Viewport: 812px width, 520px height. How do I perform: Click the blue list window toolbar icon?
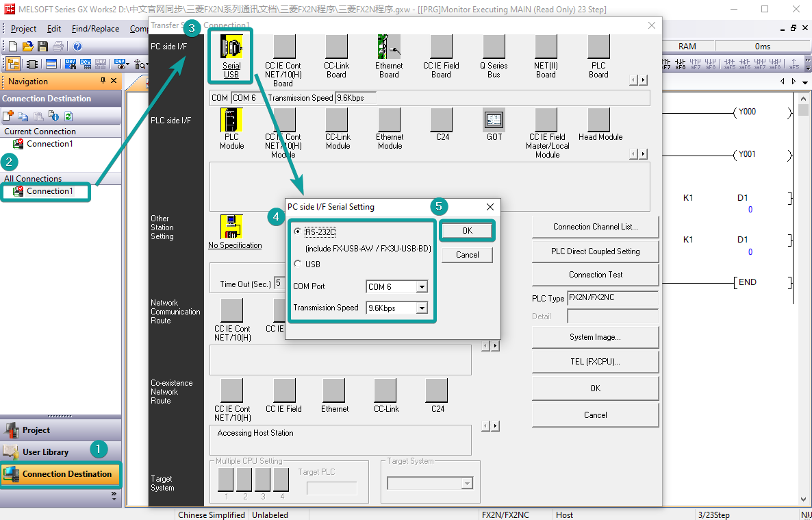(x=51, y=64)
